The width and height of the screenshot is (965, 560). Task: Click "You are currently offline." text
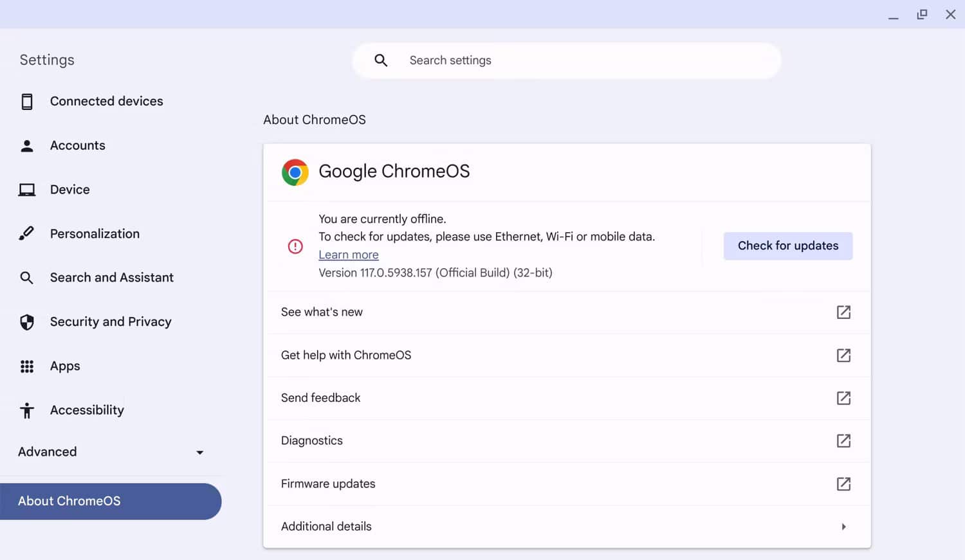click(x=382, y=219)
